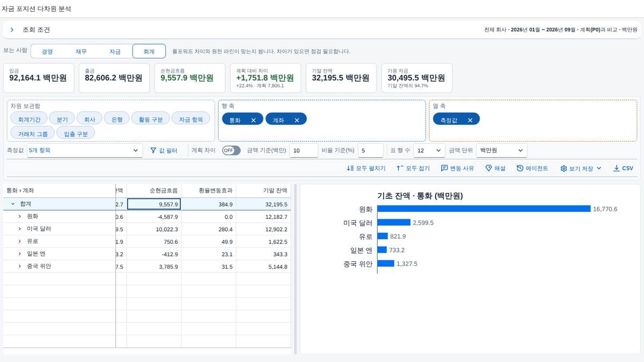Click the 입금 92,164.1 백만원 KPI card
This screenshot has width=644, height=362.
[x=39, y=78]
